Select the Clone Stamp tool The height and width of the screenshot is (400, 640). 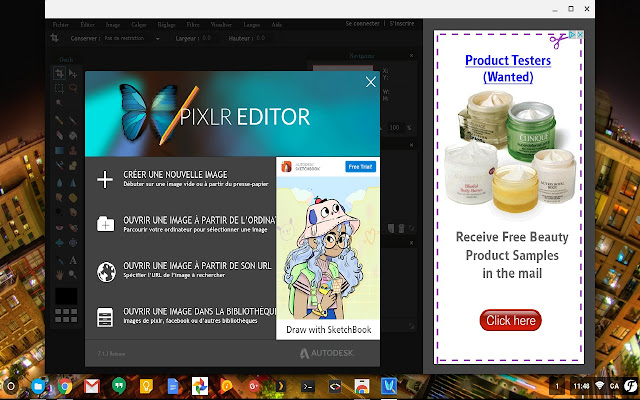coord(73,151)
